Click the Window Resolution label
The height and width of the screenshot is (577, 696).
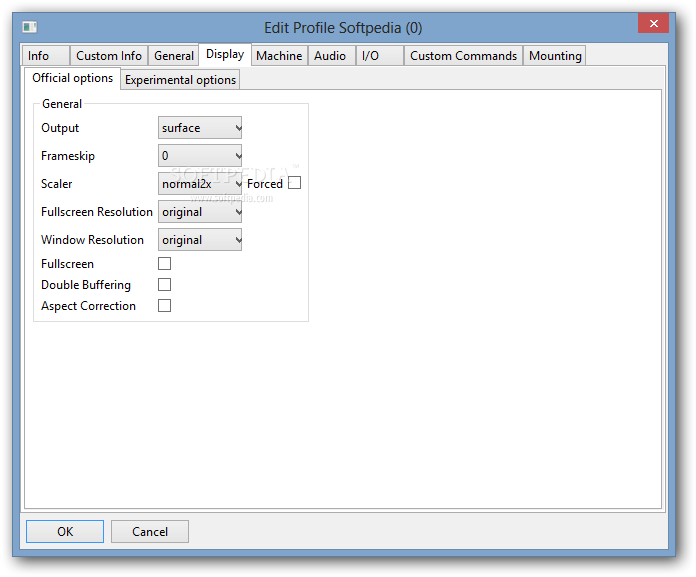point(92,240)
